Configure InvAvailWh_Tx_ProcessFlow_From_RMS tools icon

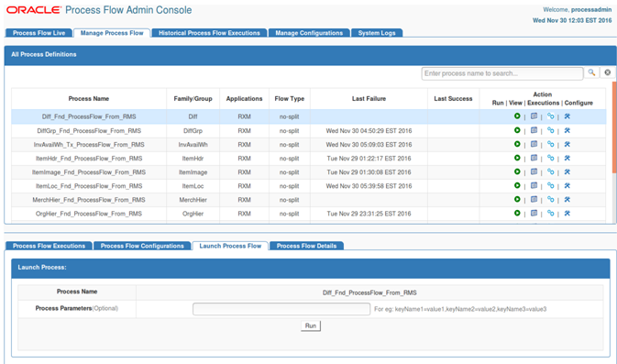click(567, 144)
